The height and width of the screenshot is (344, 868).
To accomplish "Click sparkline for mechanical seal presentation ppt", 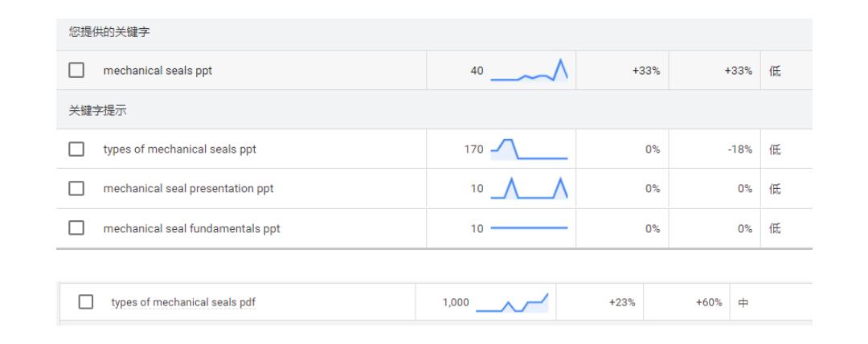I will [529, 189].
